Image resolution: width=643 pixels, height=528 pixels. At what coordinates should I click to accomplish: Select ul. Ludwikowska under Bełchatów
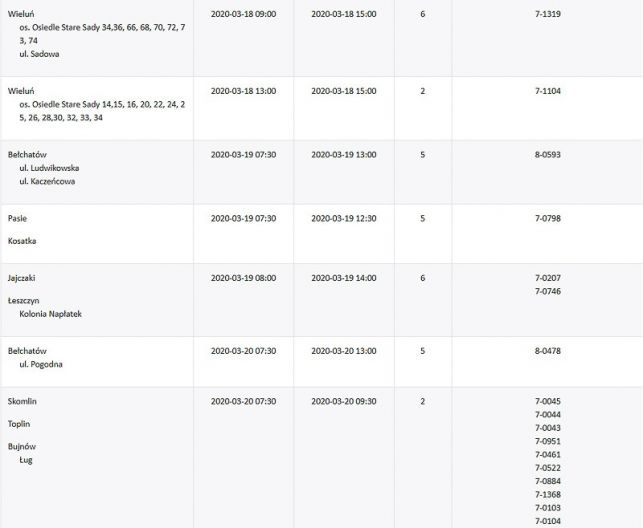coord(49,168)
